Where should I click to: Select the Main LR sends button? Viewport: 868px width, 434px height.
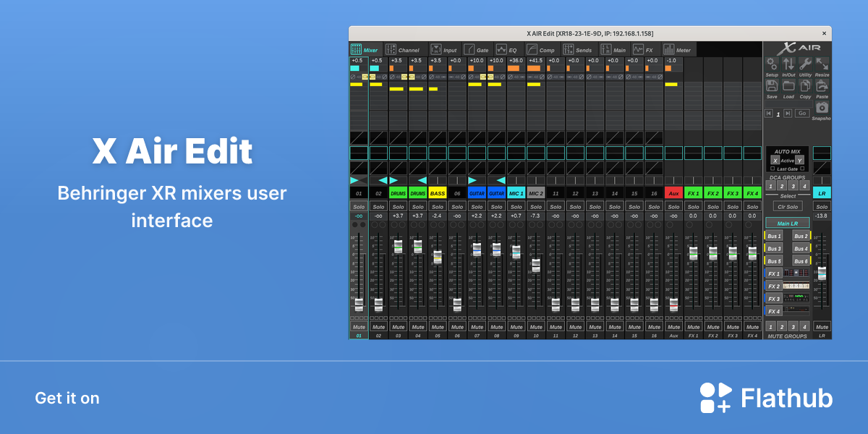point(787,224)
